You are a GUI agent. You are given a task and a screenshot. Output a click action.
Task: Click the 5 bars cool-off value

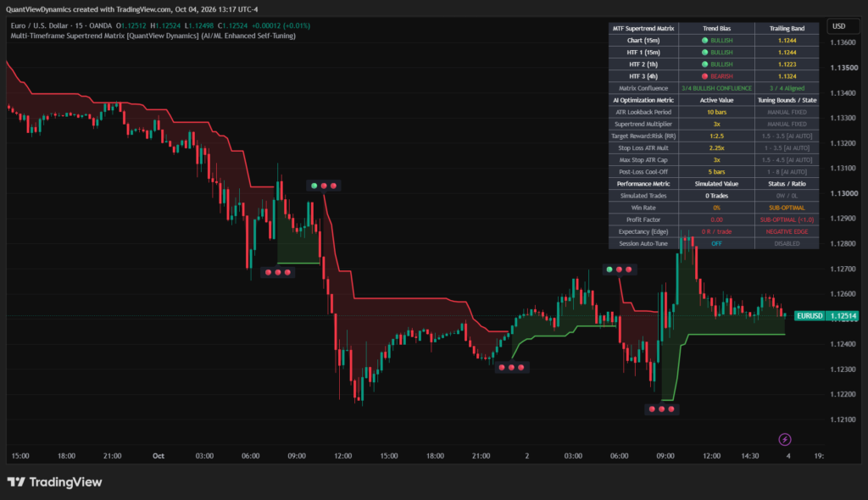coord(716,172)
